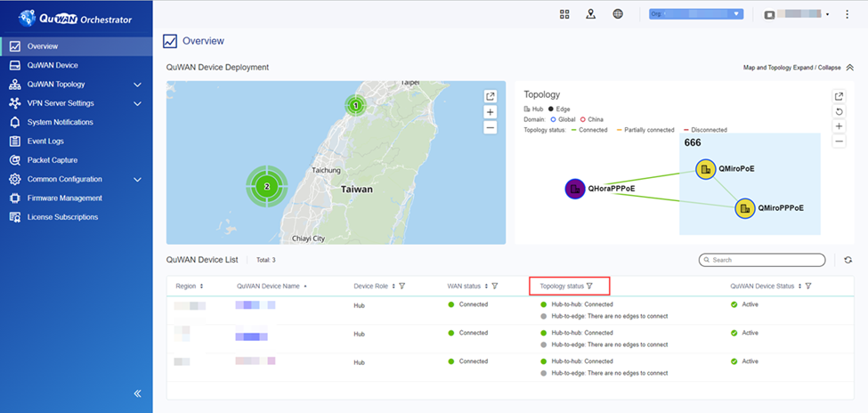Click map cluster marker labeled 1
The width and height of the screenshot is (868, 413).
(356, 105)
